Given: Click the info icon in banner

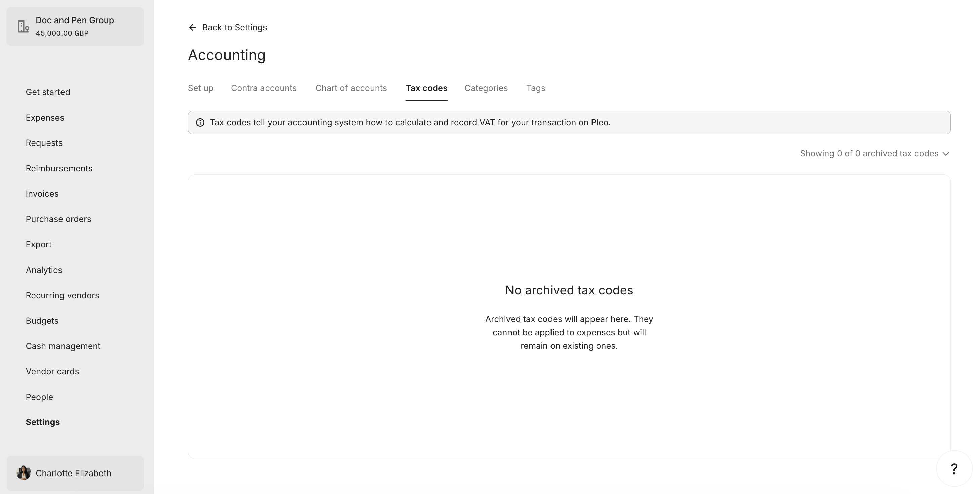Looking at the screenshot, I should pos(200,122).
